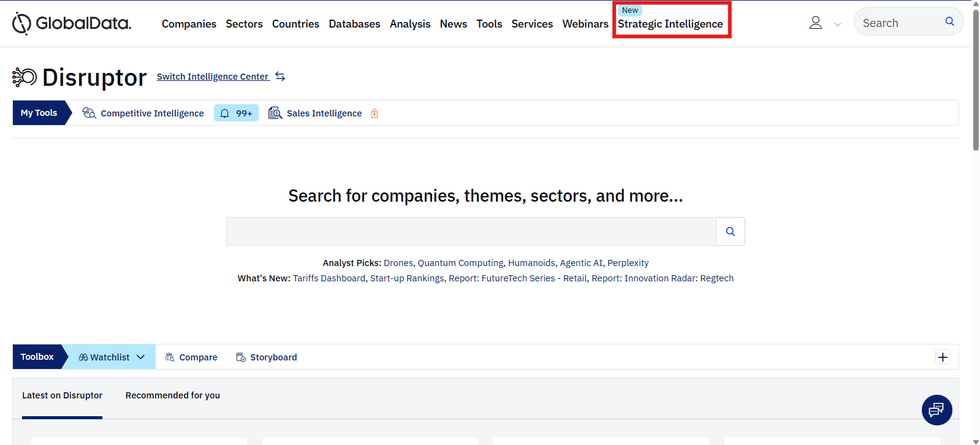
Task: Click the Quantum Computing analyst pick
Action: tap(460, 263)
